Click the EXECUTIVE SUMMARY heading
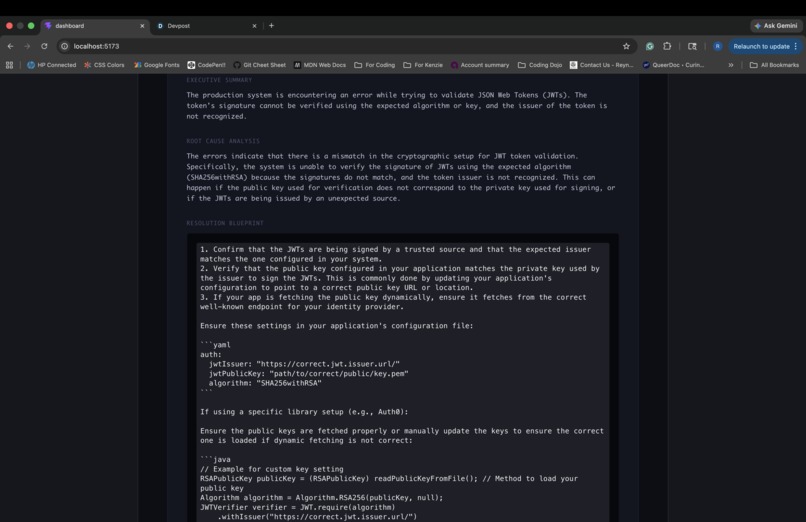The height and width of the screenshot is (522, 806). tap(219, 80)
